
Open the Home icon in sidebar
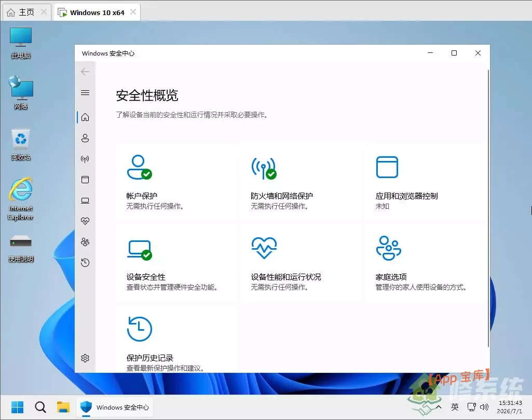[x=85, y=117]
